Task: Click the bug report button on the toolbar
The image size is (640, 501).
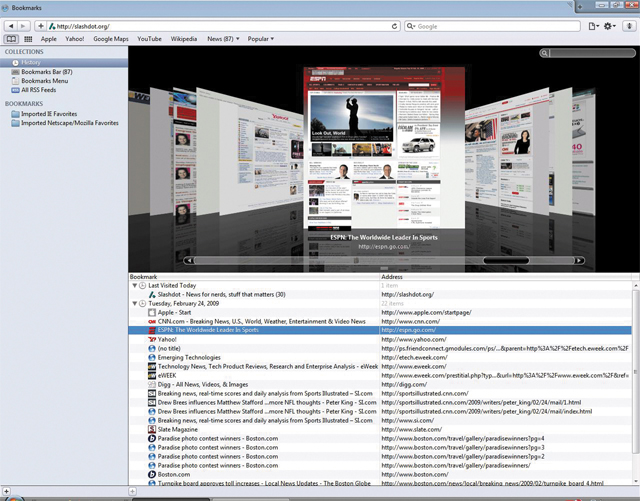Action: pyautogui.click(x=629, y=26)
